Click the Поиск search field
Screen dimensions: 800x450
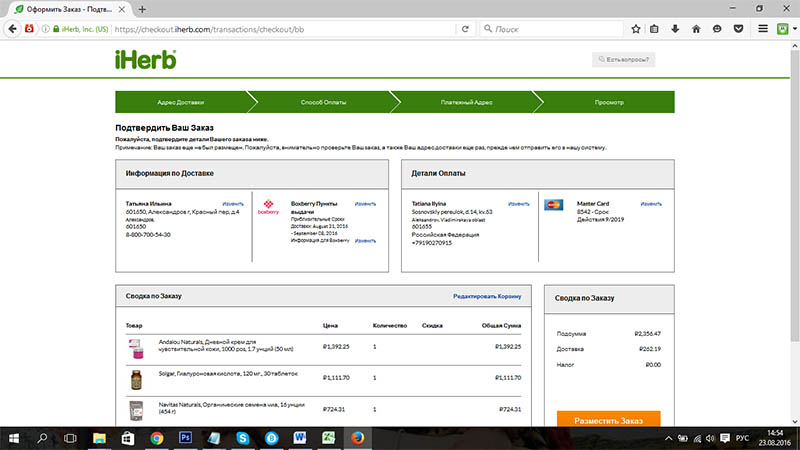click(x=551, y=29)
